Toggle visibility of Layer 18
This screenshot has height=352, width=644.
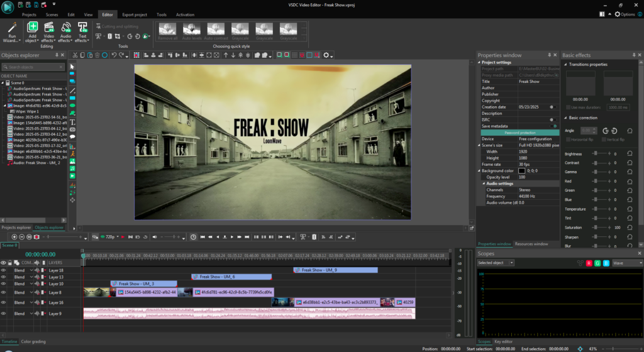point(3,270)
